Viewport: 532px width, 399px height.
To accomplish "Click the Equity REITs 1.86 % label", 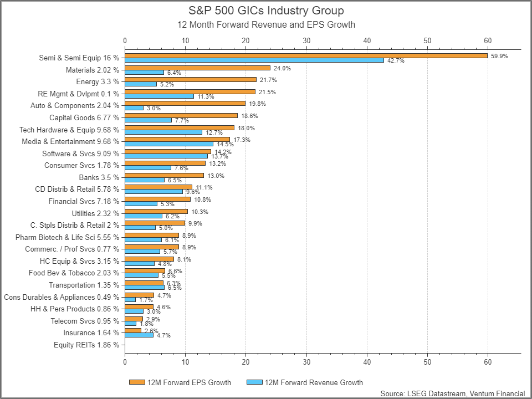I will point(86,345).
